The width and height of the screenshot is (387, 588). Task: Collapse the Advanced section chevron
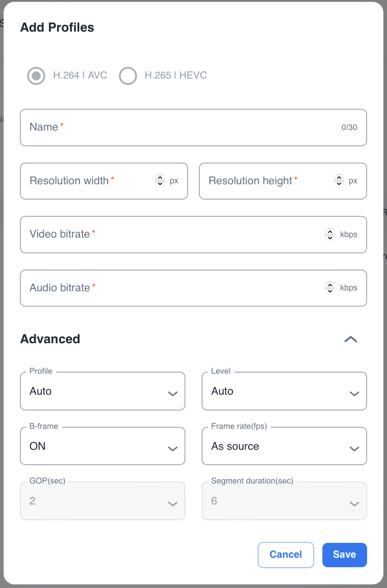[x=351, y=339]
